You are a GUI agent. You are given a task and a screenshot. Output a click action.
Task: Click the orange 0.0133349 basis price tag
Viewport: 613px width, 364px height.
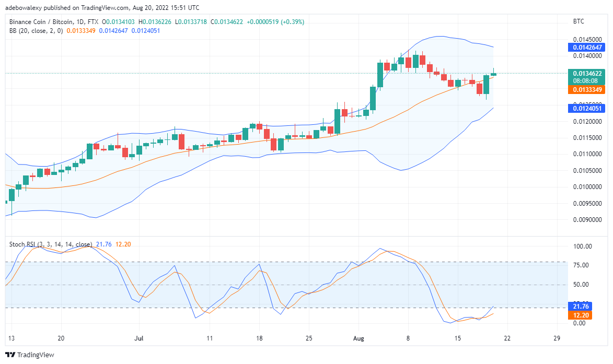tap(586, 90)
